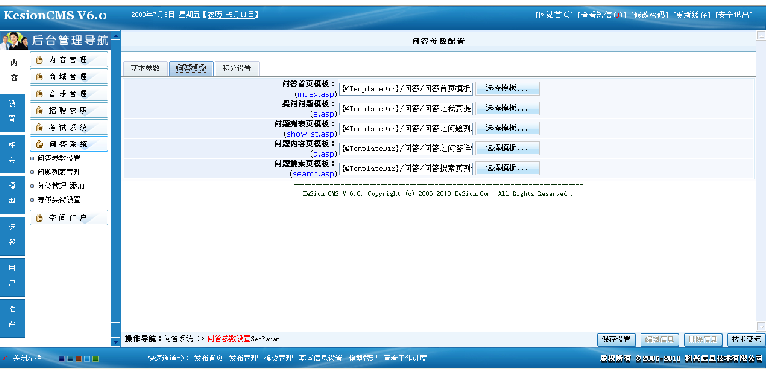Pick the dark navy theme color swatch
The height and width of the screenshot is (370, 769).
pyautogui.click(x=61, y=359)
